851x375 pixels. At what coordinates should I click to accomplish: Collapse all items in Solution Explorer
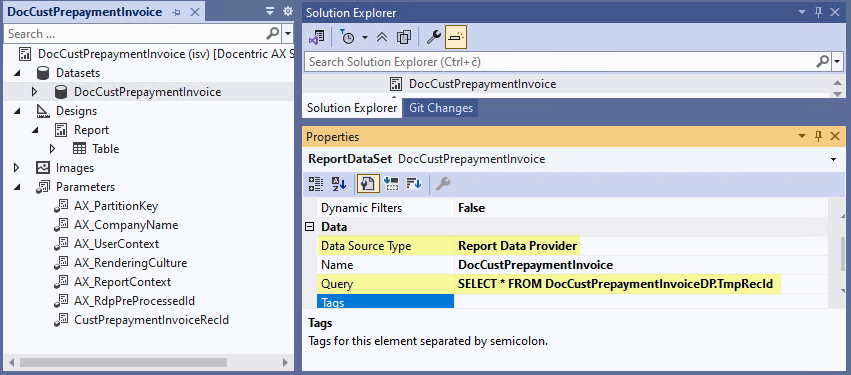[382, 37]
